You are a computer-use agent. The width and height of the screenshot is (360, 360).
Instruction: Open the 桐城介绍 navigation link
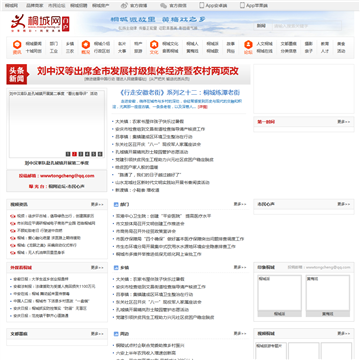[102, 44]
